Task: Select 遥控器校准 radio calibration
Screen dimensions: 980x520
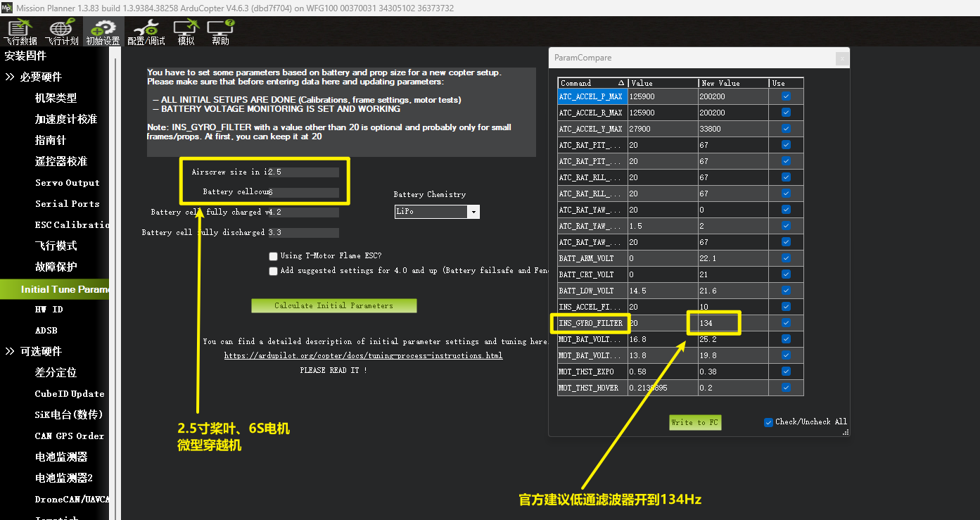Action: [x=61, y=161]
